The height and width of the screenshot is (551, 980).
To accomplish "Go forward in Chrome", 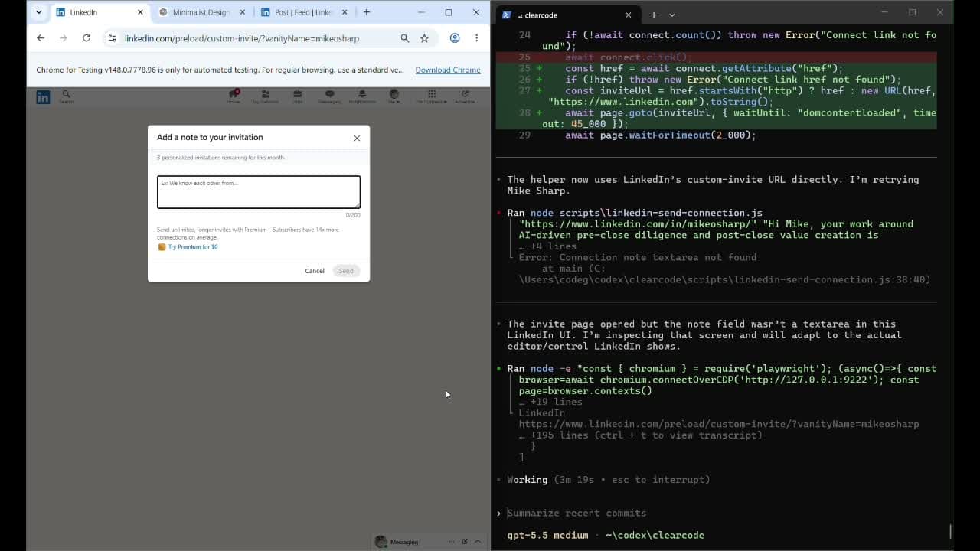I will pyautogui.click(x=64, y=38).
